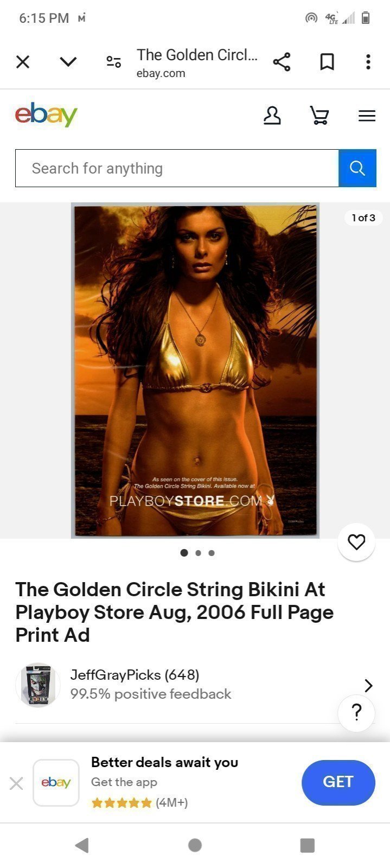Expand seller details chevron arrow
390x868 pixels.
pyautogui.click(x=369, y=685)
